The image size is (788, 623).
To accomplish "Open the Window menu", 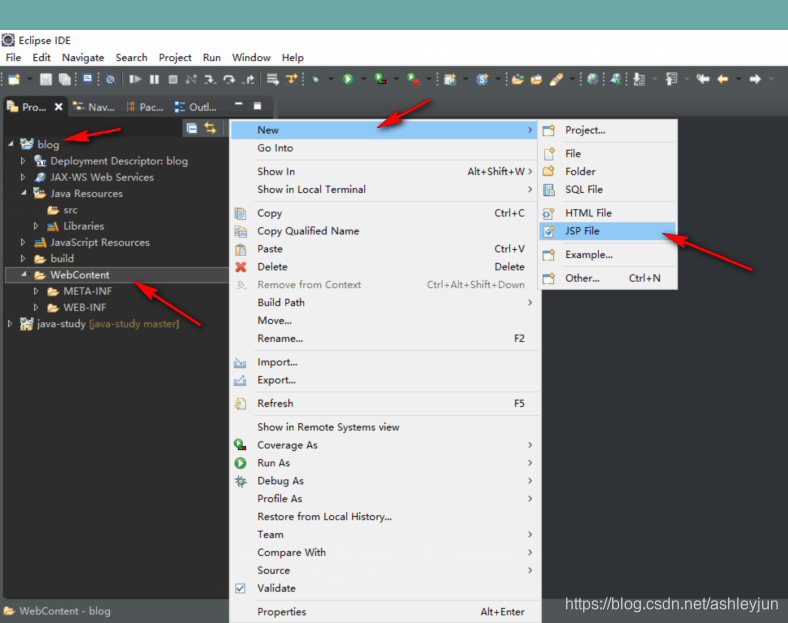I will pyautogui.click(x=251, y=57).
